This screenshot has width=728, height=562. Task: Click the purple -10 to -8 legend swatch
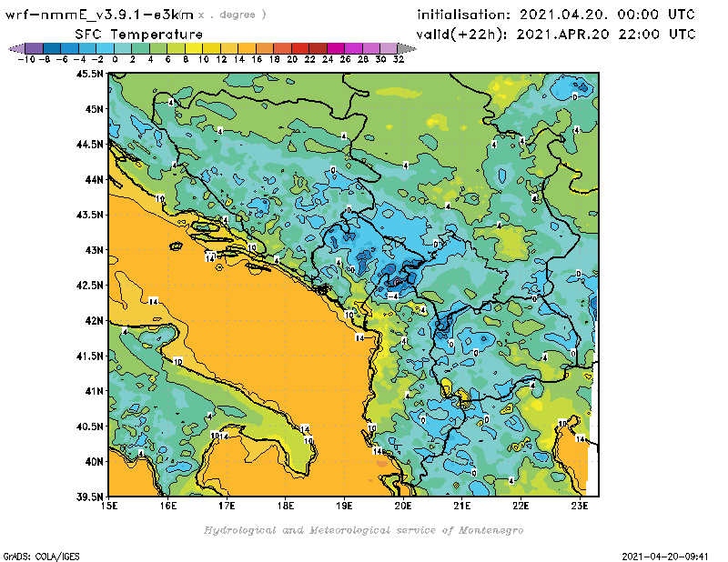point(35,48)
